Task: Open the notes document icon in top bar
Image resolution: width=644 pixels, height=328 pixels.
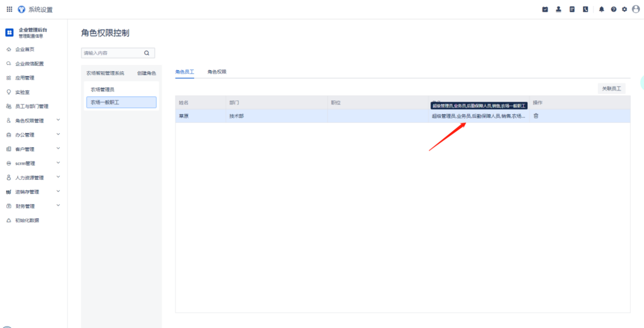Action: point(572,10)
